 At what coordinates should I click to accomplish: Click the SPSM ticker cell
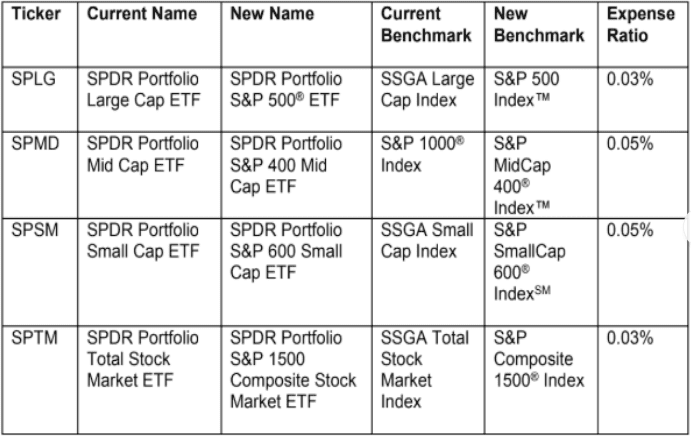click(x=40, y=272)
